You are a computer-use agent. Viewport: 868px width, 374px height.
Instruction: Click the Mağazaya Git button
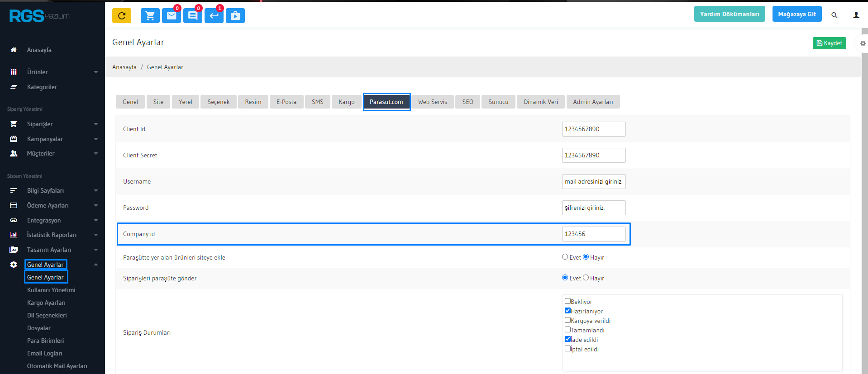coord(796,14)
